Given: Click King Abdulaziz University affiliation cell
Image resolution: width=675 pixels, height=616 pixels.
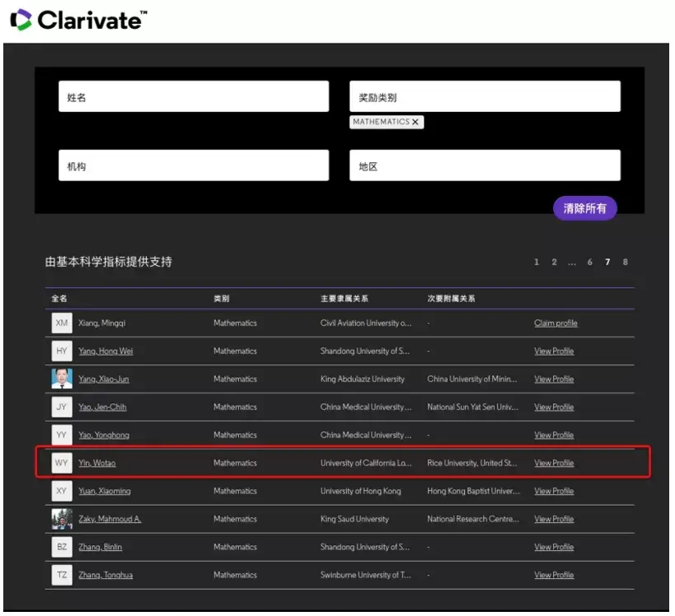Looking at the screenshot, I should pos(363,379).
